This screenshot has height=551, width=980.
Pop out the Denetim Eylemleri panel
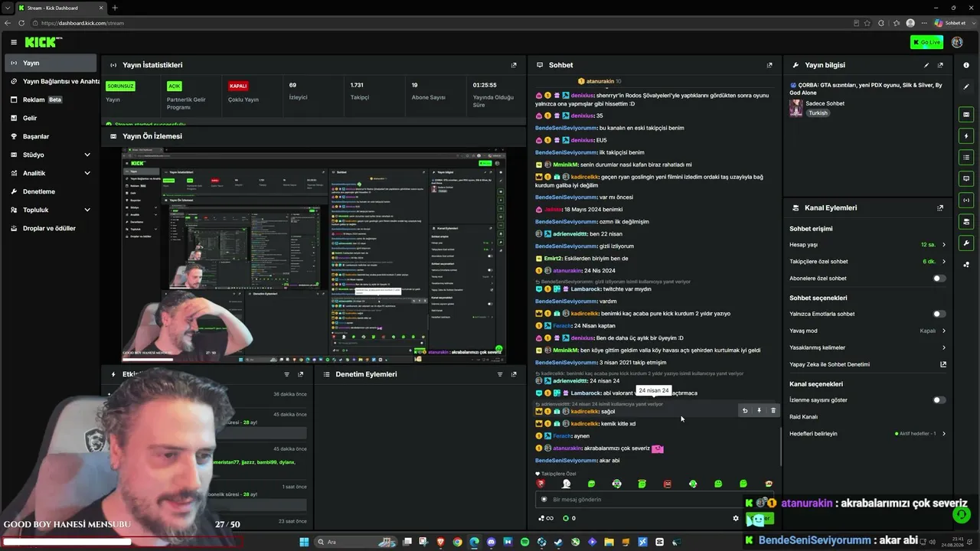tap(514, 374)
